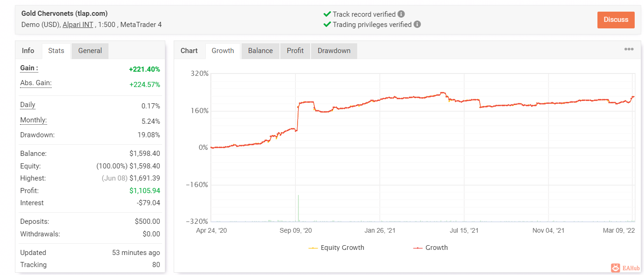Viewport: 644px width, 275px height.
Task: Click the green Trading privileges verified checkmark
Action: click(327, 24)
